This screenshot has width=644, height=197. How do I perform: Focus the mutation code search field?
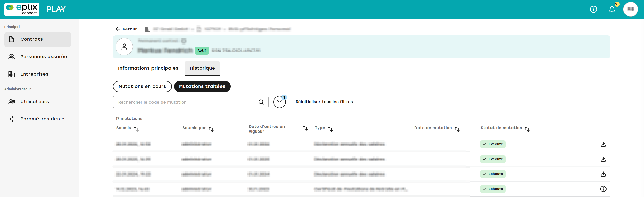coord(191,102)
